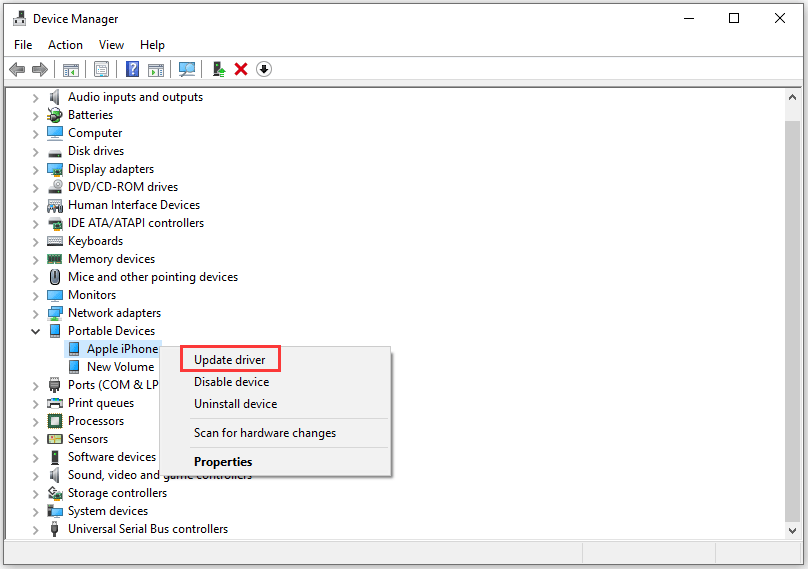This screenshot has width=808, height=569.
Task: Click the Human Interface Devices icon
Action: click(55, 205)
